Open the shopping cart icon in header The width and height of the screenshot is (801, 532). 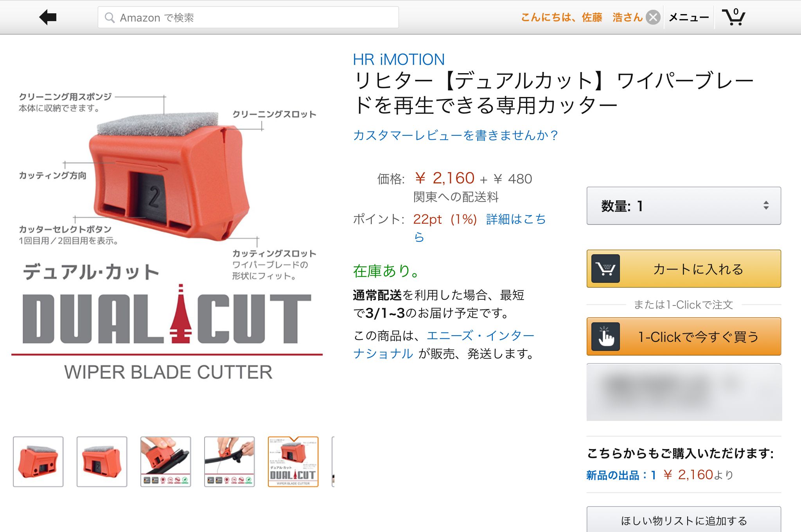(x=733, y=17)
